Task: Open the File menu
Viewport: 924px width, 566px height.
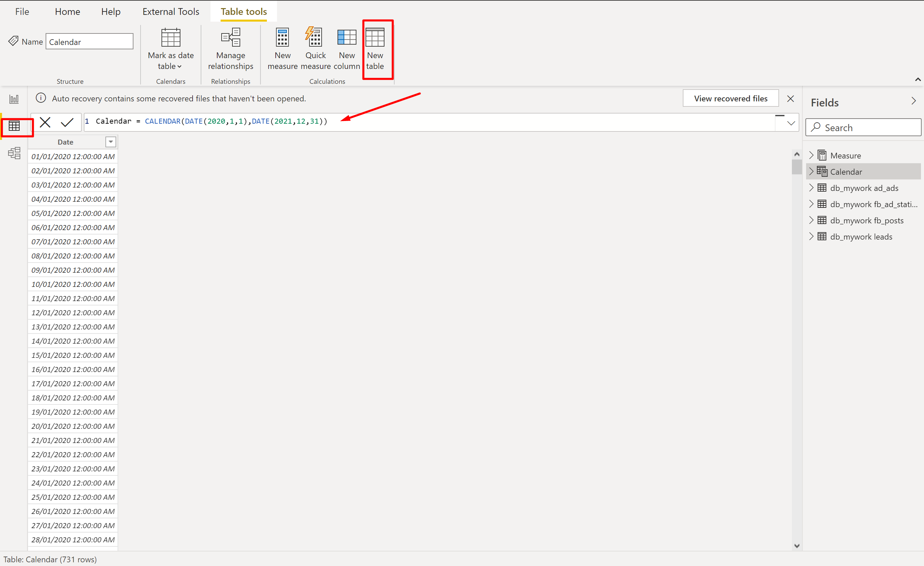Action: coord(22,11)
